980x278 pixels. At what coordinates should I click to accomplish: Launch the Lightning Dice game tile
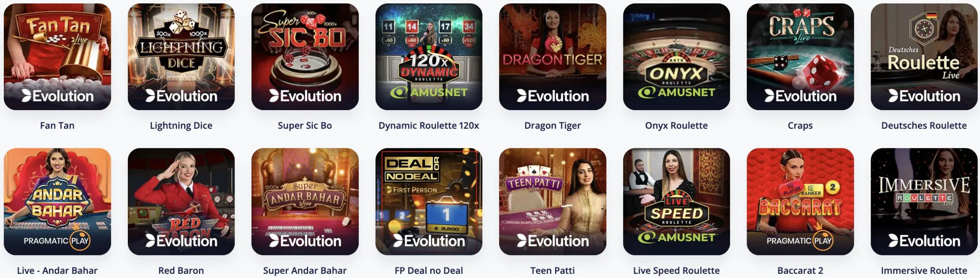click(x=181, y=57)
